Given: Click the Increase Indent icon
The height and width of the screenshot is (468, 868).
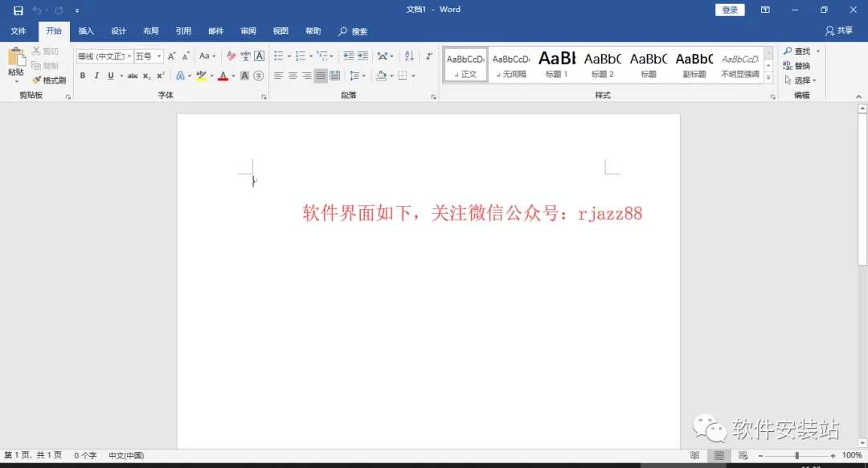Looking at the screenshot, I should point(362,56).
